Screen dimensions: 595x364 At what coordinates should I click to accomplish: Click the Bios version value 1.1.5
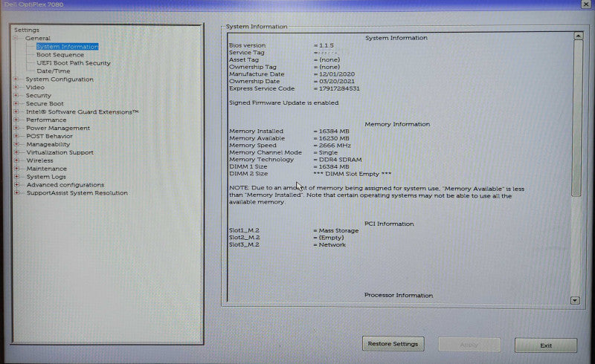(x=326, y=45)
